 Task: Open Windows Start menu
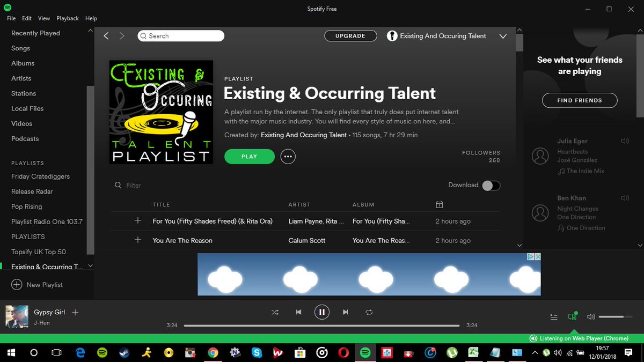pos(11,353)
